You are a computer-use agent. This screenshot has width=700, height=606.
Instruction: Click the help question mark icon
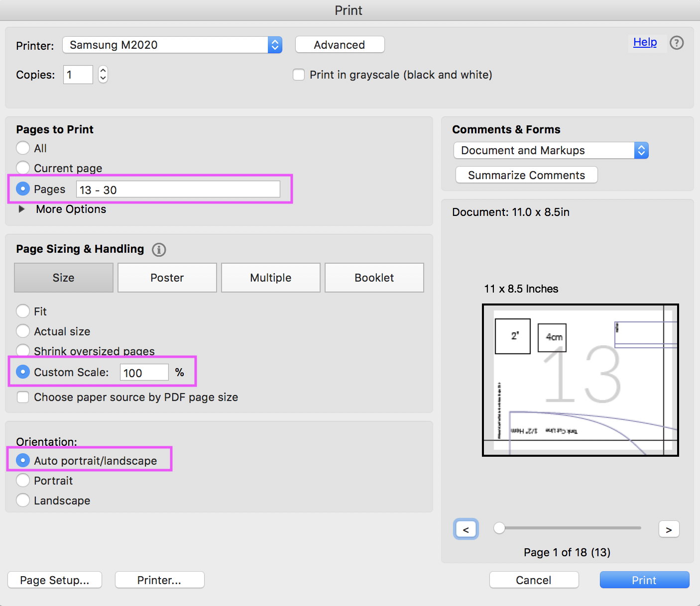pos(676,43)
